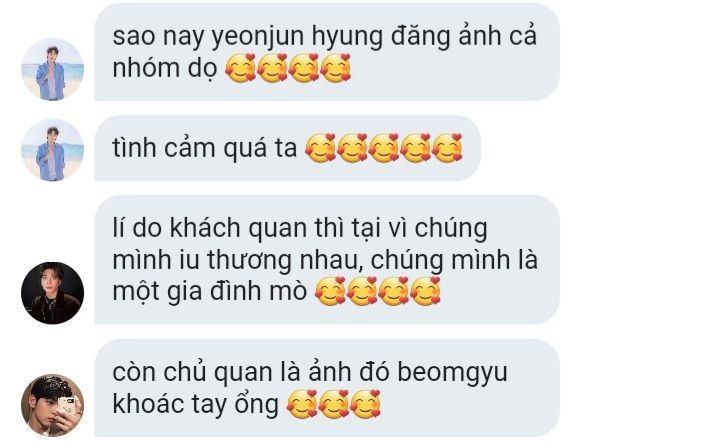Select the 'sao nay yeonjun hyung' message bubble
Screen dimensions: 720x441
(x=327, y=52)
